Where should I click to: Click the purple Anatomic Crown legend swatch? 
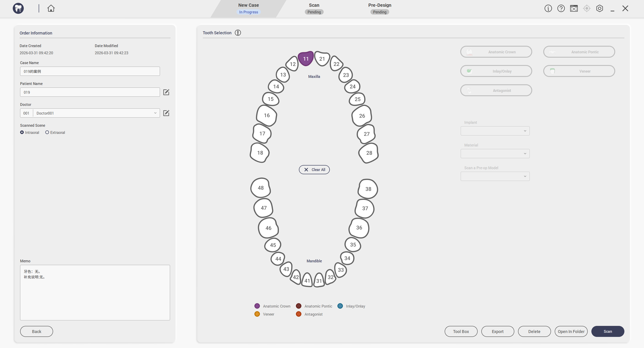(x=257, y=306)
